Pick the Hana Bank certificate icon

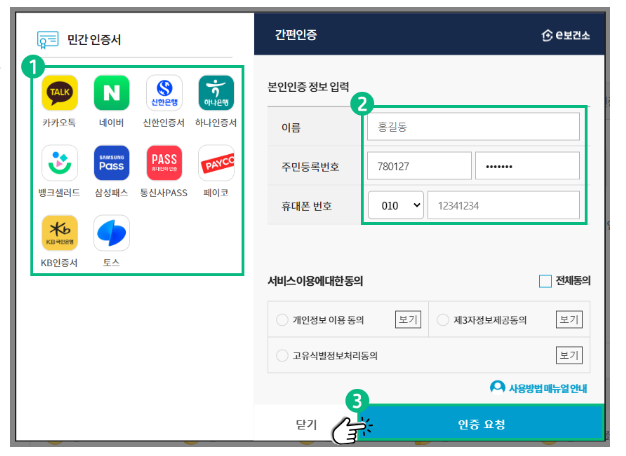pyautogui.click(x=216, y=93)
